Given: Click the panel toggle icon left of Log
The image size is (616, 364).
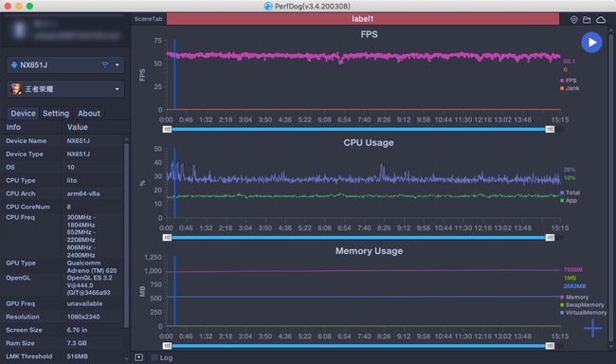Looking at the screenshot, I should click(138, 357).
